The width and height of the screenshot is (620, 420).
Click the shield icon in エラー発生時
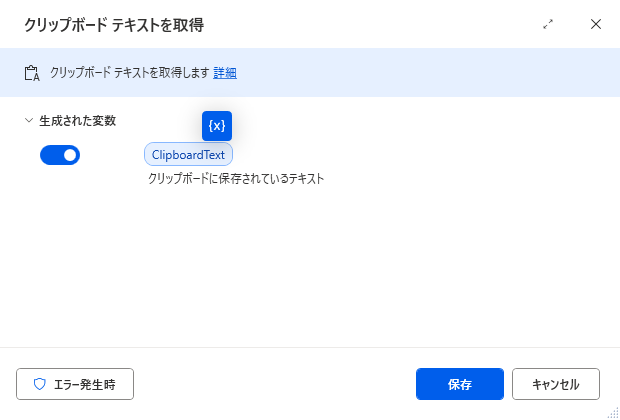(x=40, y=384)
